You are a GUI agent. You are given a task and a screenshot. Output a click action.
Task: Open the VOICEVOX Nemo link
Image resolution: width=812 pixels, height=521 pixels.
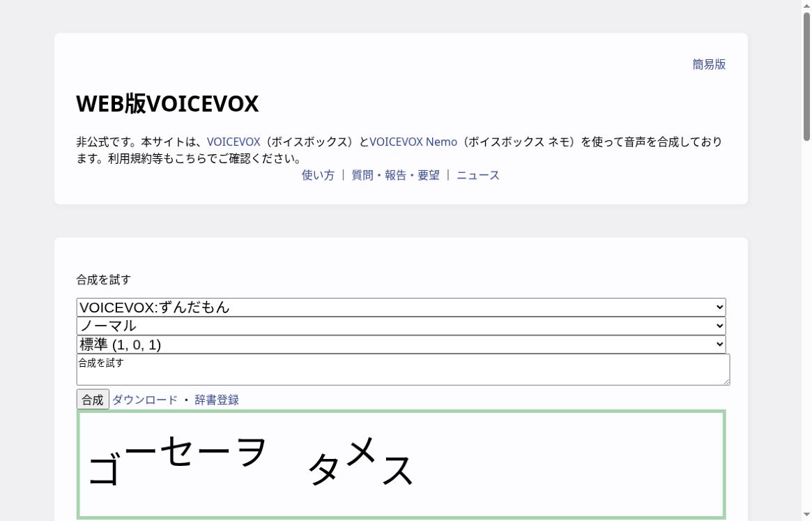point(413,142)
